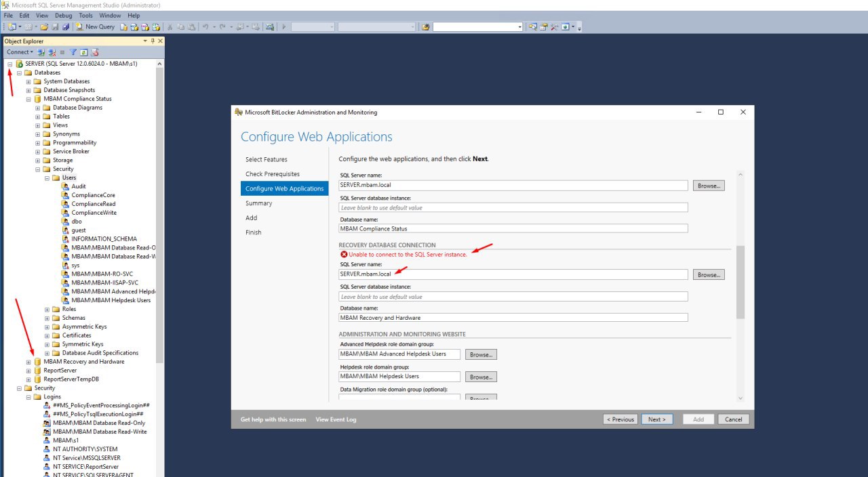868x477 pixels.
Task: Click the New Project icon in toolbar
Action: pos(12,26)
